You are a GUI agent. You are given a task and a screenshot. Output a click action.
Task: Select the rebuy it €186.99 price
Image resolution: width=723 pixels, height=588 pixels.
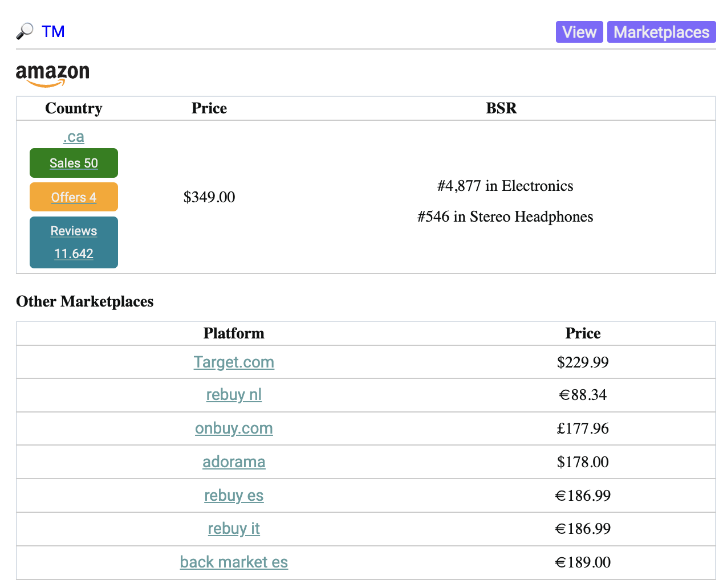[x=583, y=529]
